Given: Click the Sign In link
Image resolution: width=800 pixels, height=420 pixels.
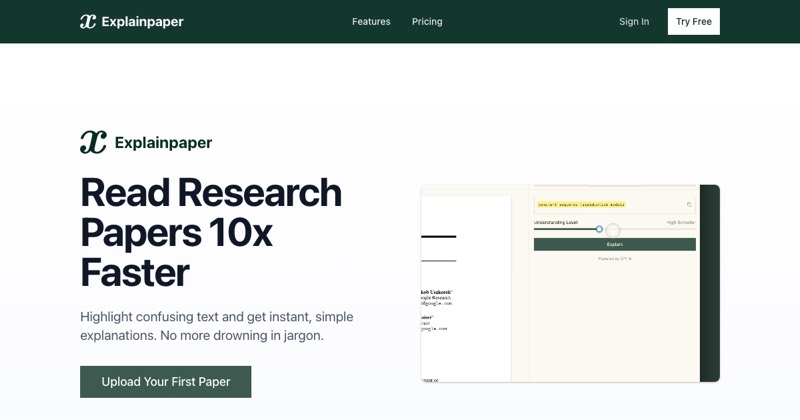Looking at the screenshot, I should coord(634,21).
